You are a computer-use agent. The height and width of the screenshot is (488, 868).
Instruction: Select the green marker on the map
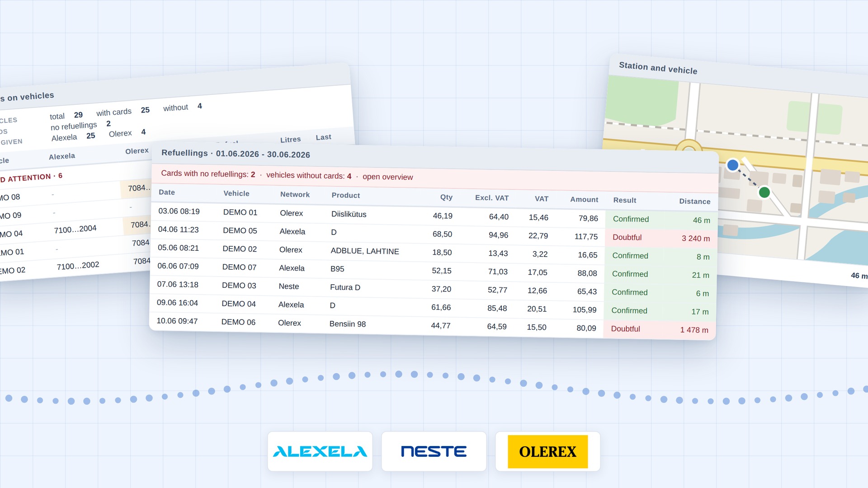(764, 192)
